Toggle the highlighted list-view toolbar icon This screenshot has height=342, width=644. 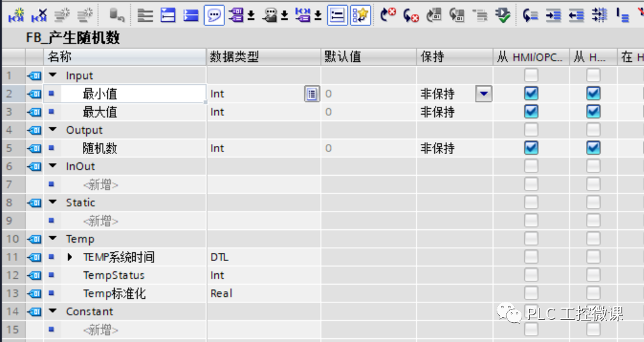click(x=337, y=15)
